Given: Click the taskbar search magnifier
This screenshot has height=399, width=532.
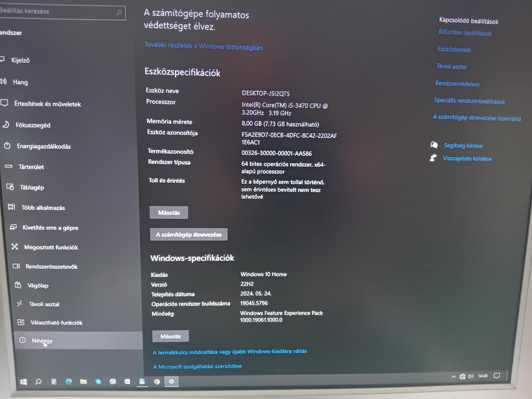Looking at the screenshot, I should click(38, 381).
